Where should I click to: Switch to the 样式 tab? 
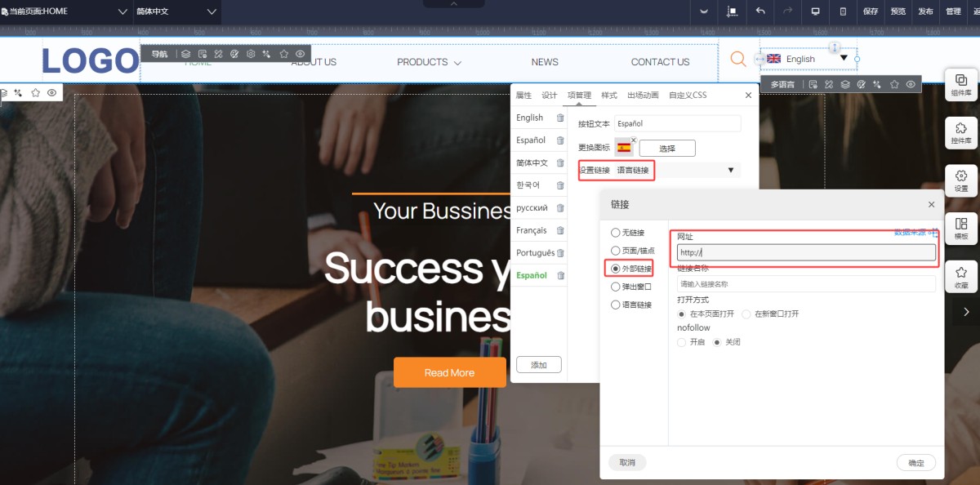click(x=609, y=96)
